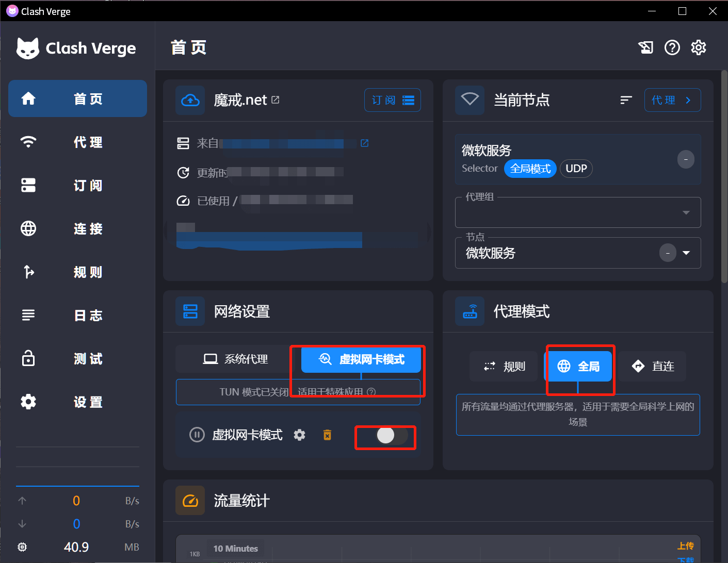Click the icon beside the header help button
Screen dimensions: 728x563
coord(645,47)
